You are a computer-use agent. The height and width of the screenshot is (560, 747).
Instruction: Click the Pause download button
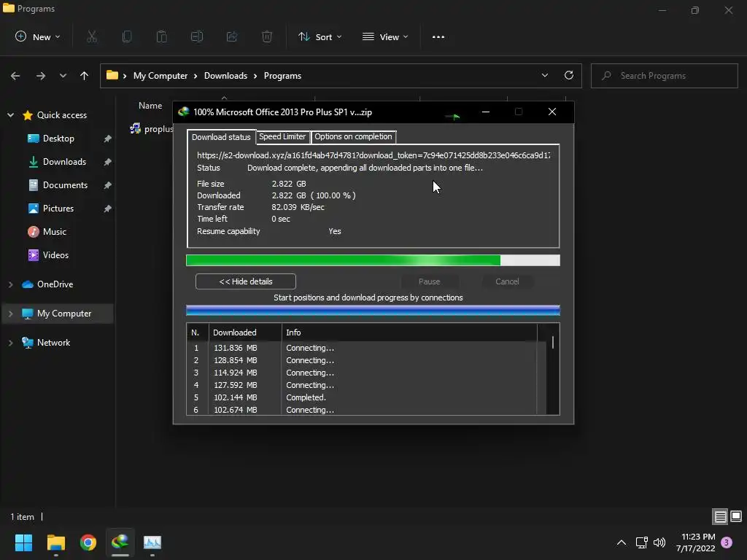click(x=429, y=281)
